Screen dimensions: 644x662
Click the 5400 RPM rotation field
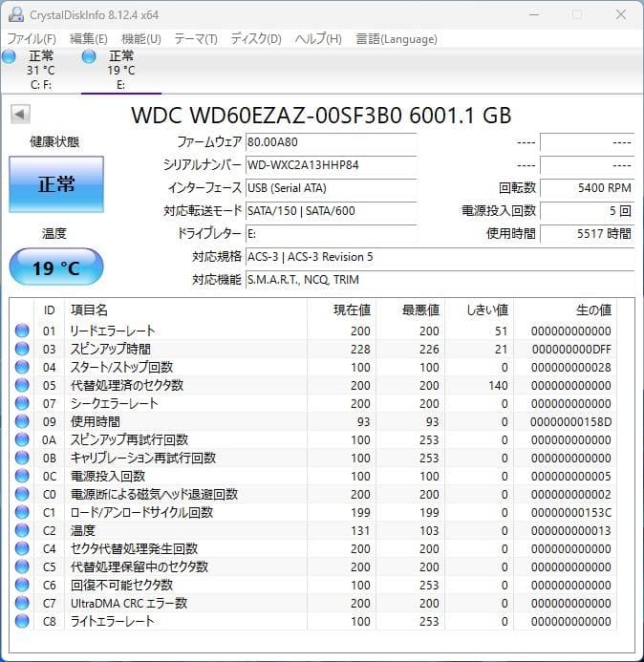(587, 188)
